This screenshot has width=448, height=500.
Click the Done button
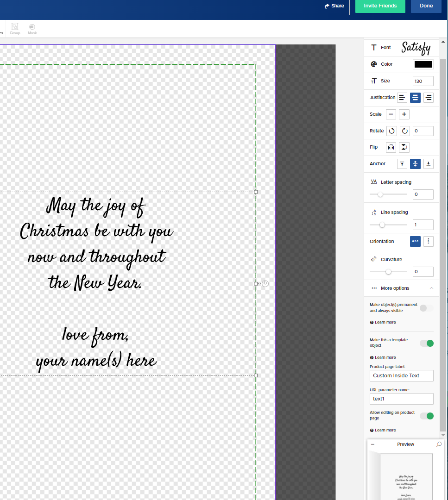point(426,6)
